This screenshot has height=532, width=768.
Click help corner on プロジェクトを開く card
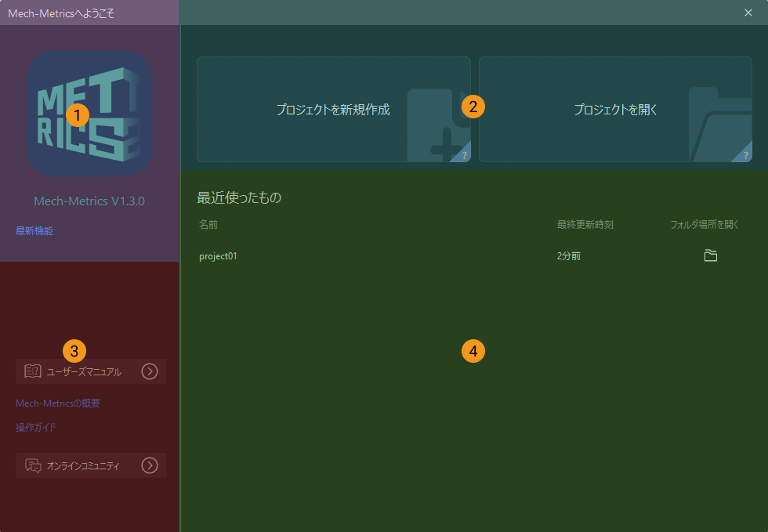[x=744, y=154]
